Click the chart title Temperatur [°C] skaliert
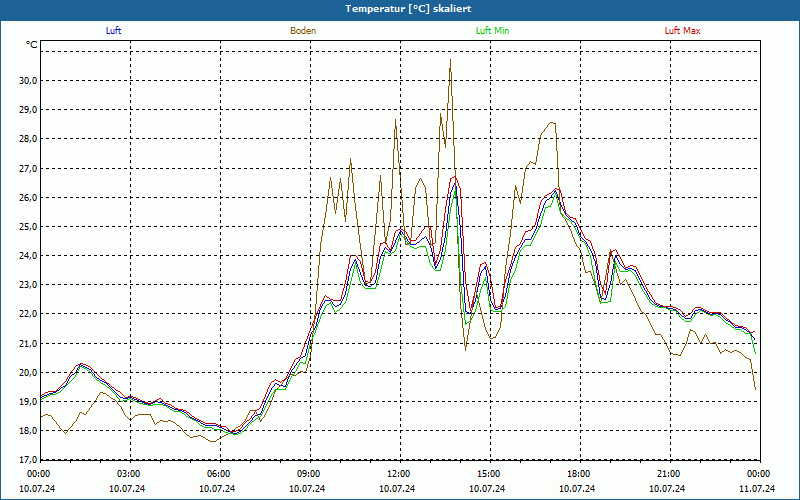The image size is (800, 500). pos(408,9)
